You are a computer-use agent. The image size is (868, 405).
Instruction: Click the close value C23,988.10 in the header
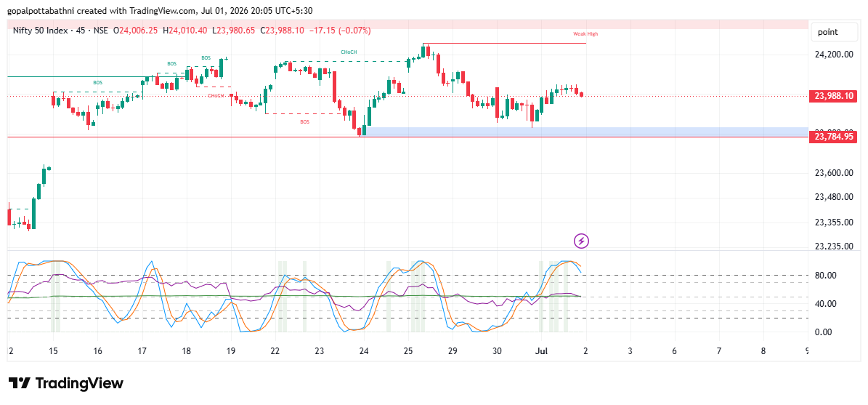pos(282,31)
